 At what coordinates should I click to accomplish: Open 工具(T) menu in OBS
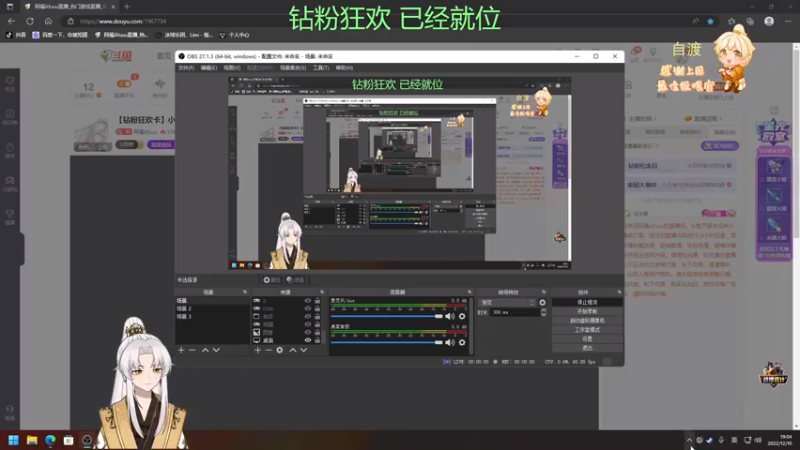pyautogui.click(x=321, y=68)
